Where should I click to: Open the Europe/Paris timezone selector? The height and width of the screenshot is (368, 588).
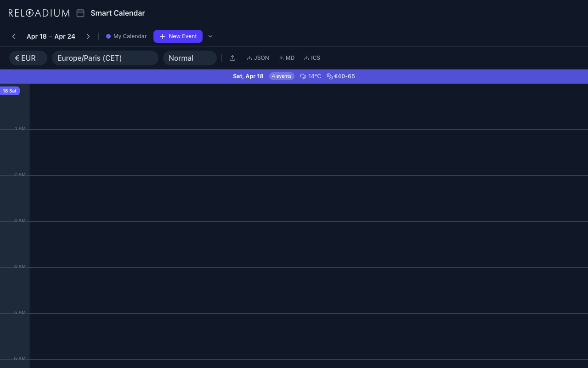[x=105, y=58]
